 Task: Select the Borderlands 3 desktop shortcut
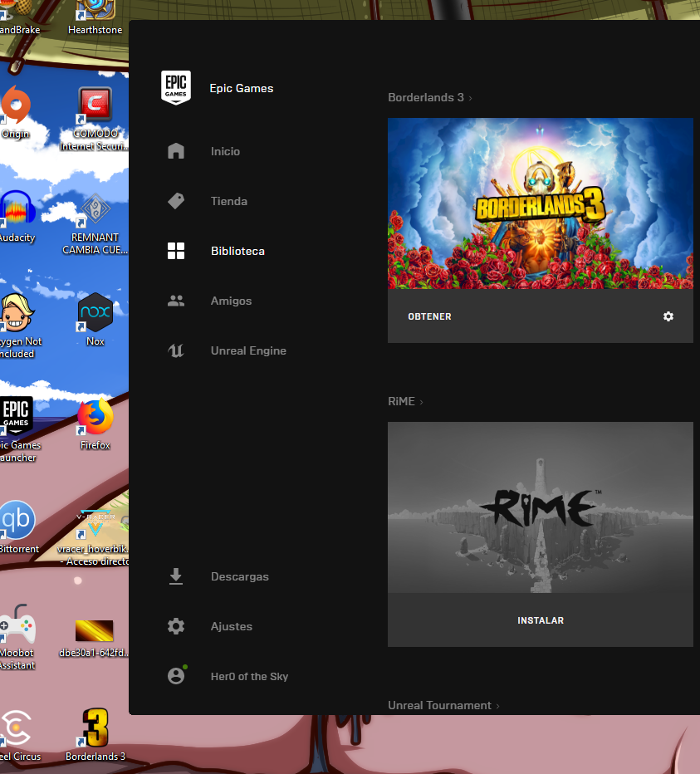95,734
